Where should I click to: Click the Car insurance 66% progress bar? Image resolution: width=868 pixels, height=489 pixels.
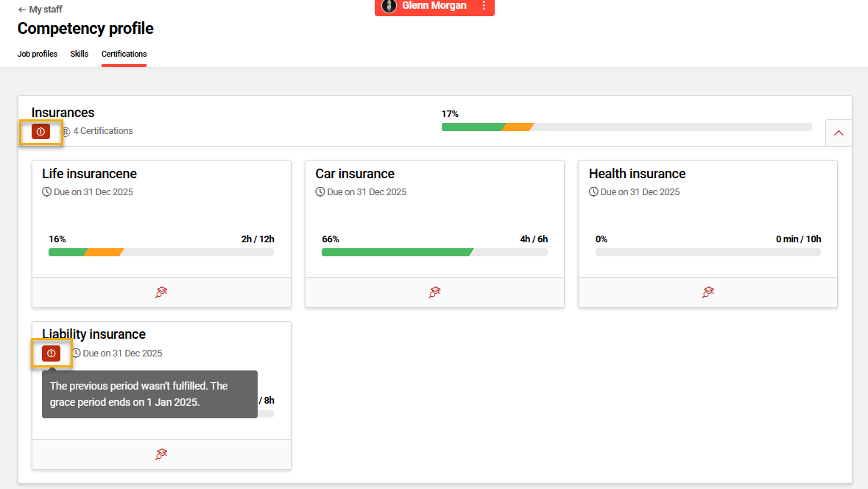(434, 252)
